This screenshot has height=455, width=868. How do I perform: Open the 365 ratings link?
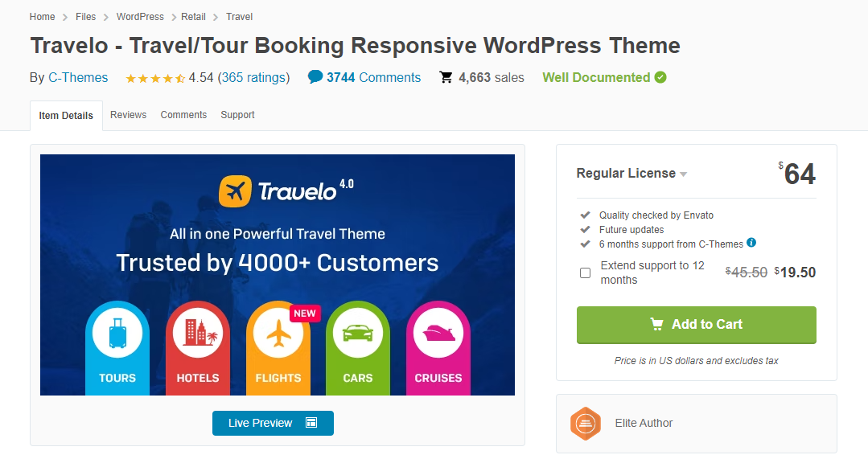click(253, 78)
